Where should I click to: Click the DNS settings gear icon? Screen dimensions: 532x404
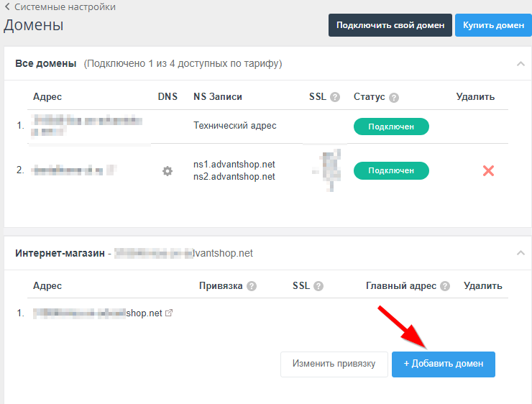click(x=168, y=171)
